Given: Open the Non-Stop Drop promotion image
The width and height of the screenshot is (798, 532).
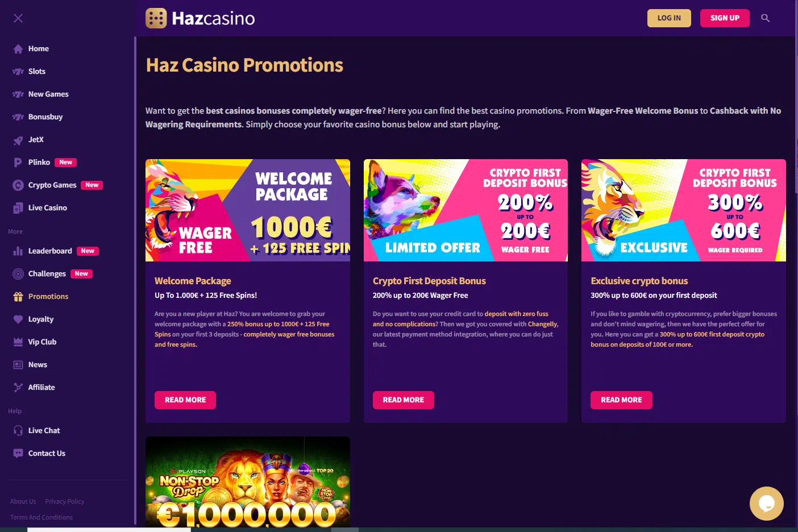Looking at the screenshot, I should click(248, 482).
